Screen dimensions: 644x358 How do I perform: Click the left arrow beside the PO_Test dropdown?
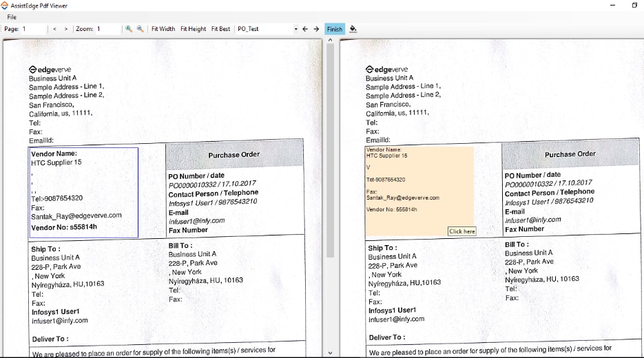click(x=305, y=29)
